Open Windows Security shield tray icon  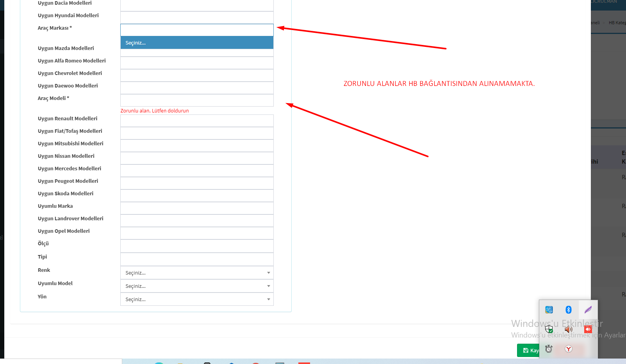549,329
